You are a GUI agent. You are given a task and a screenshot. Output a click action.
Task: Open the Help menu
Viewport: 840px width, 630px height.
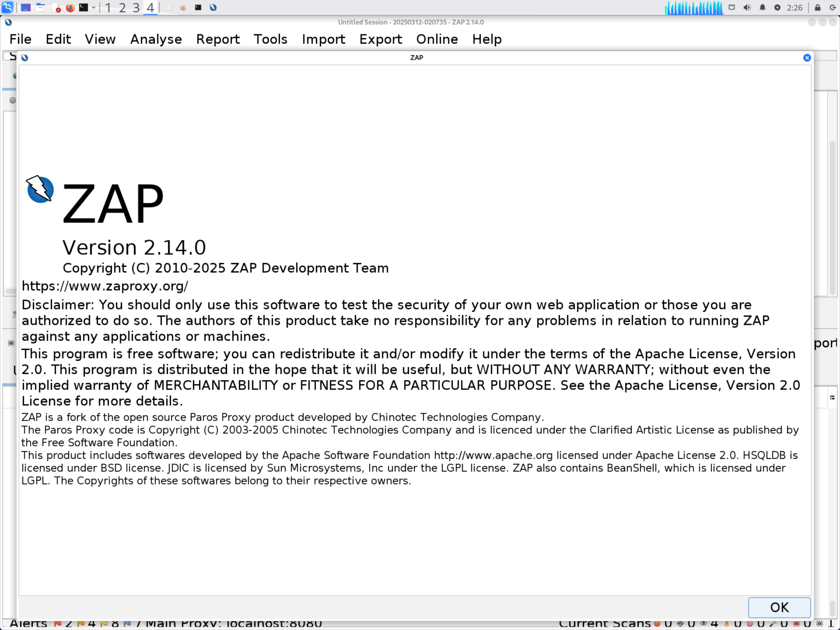point(487,39)
